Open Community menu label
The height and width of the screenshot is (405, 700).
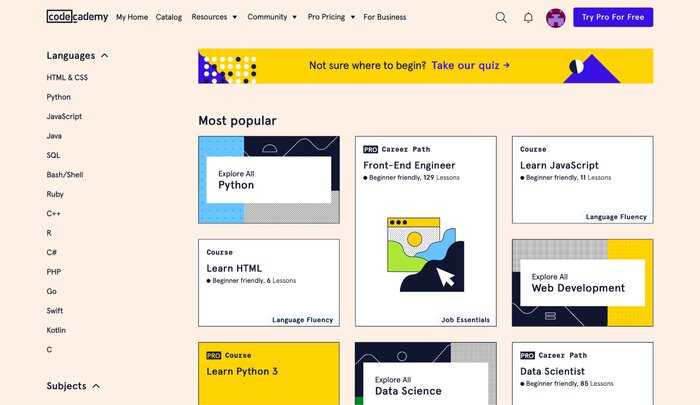pyautogui.click(x=267, y=17)
